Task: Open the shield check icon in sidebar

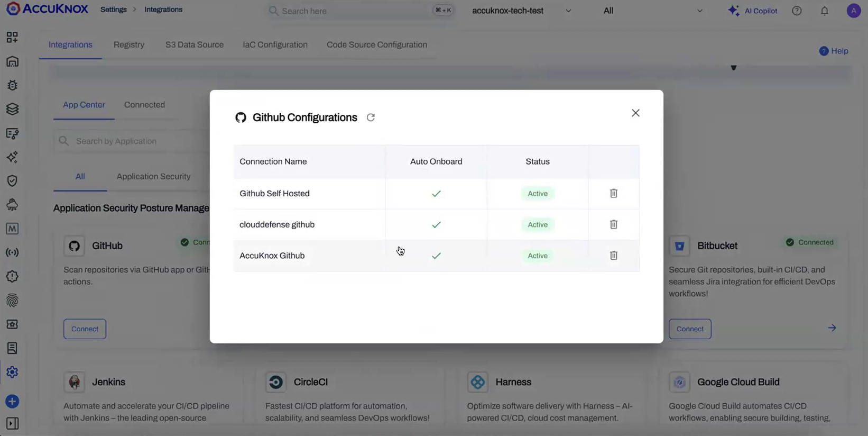Action: click(12, 181)
